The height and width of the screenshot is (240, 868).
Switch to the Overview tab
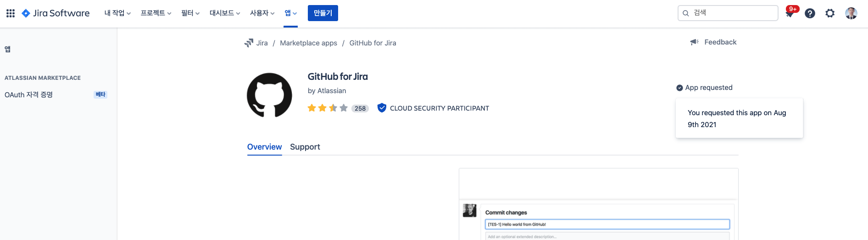pos(265,147)
